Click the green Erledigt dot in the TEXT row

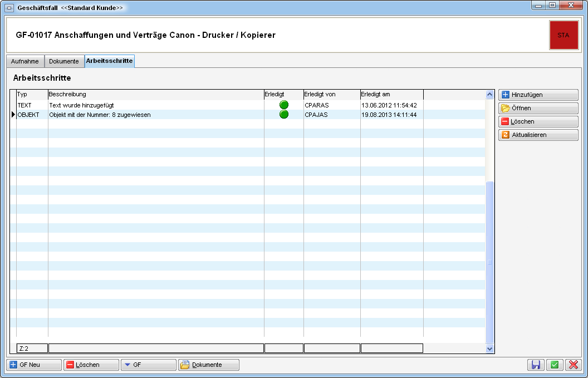tap(284, 105)
